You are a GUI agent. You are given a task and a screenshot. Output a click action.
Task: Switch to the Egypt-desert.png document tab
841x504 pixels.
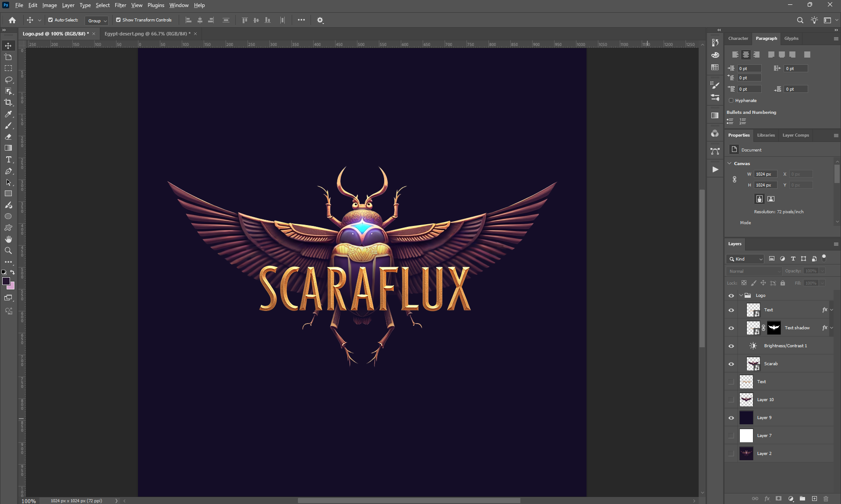tap(147, 34)
